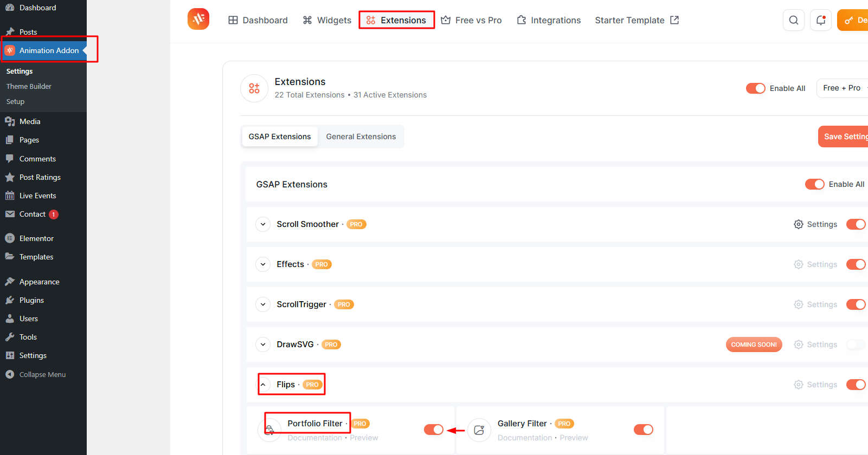
Task: Expand the ScrollTrigger row chevron
Action: (263, 304)
